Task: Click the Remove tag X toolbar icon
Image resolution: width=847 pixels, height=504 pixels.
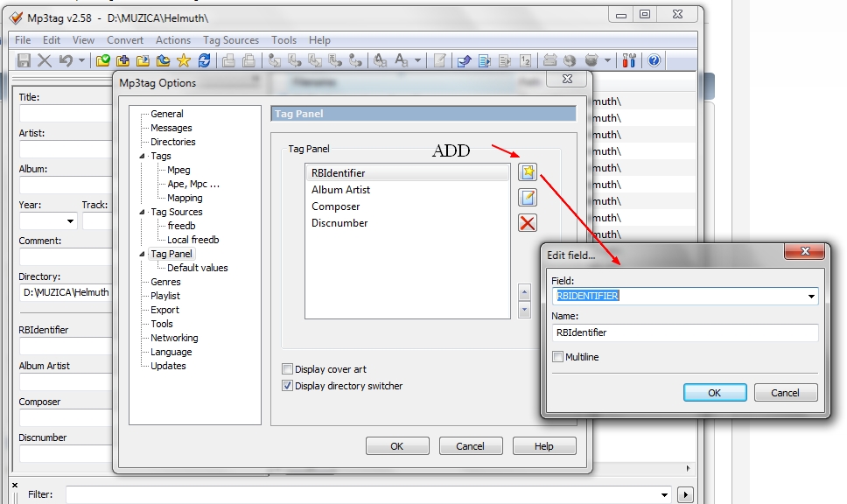Action: 45,60
